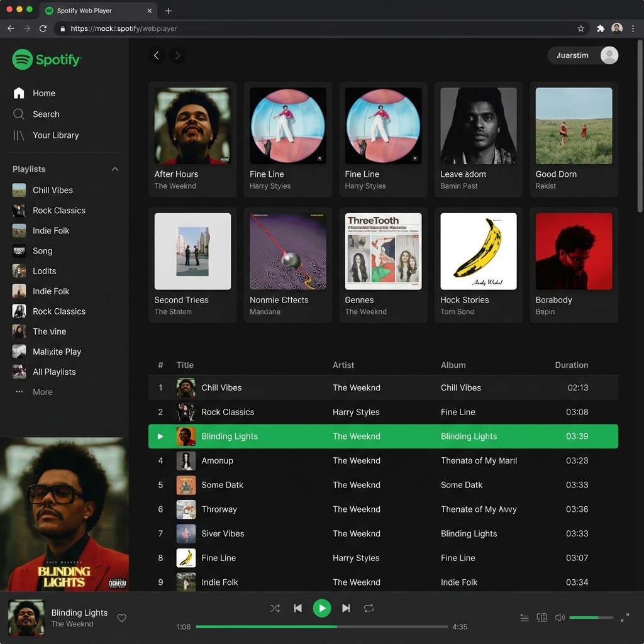Open the Chill Vibes playlist in sidebar

[x=43, y=190]
